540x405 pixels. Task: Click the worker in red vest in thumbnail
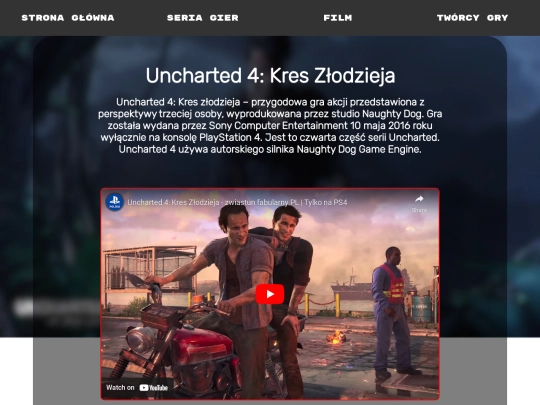tap(393, 312)
